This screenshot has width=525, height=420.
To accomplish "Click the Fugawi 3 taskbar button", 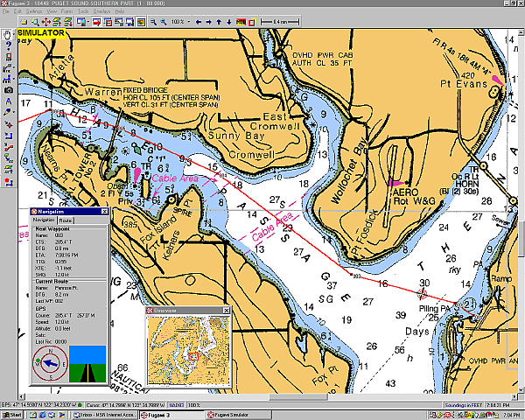I will pos(171,415).
